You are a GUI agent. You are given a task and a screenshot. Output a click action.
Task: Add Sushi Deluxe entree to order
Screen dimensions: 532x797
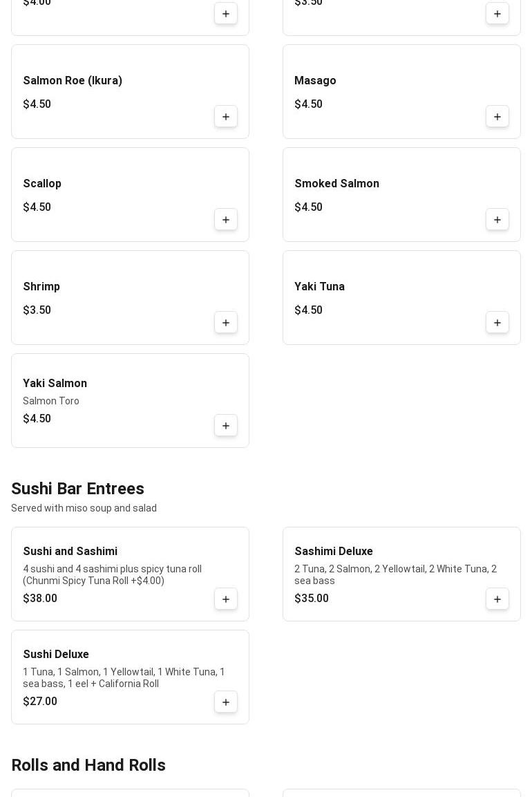click(x=226, y=702)
